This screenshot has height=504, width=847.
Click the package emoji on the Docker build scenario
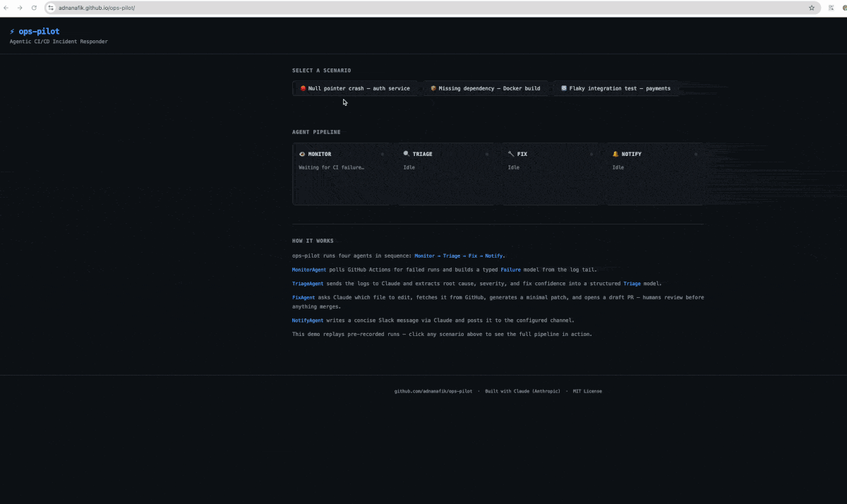[433, 88]
